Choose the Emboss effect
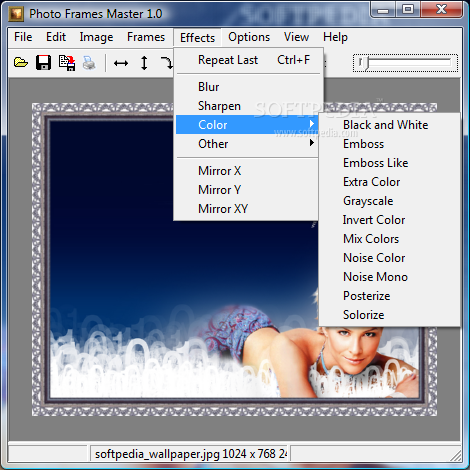This screenshot has width=470, height=470. (390, 144)
